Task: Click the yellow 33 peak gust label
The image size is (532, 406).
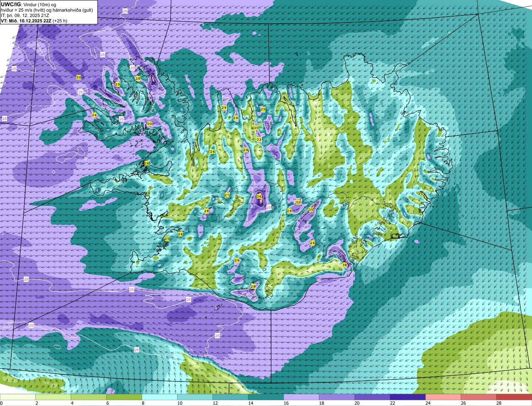Action: coord(259,139)
